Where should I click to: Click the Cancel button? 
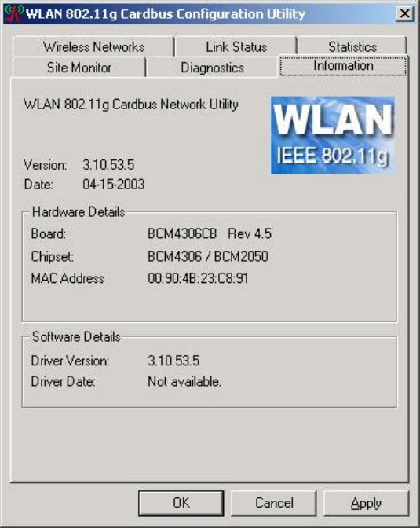pyautogui.click(x=274, y=503)
